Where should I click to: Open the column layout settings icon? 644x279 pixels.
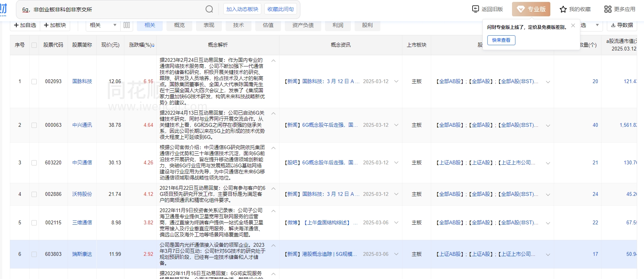point(127,25)
